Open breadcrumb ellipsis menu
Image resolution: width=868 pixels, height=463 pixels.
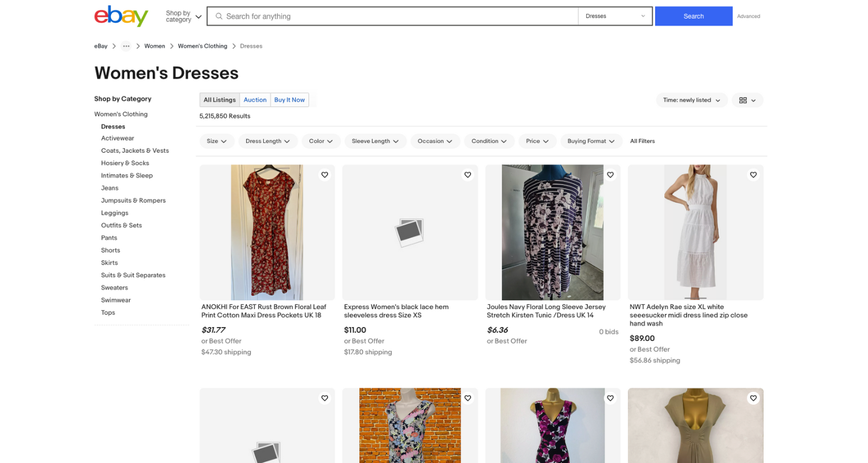pyautogui.click(x=126, y=46)
